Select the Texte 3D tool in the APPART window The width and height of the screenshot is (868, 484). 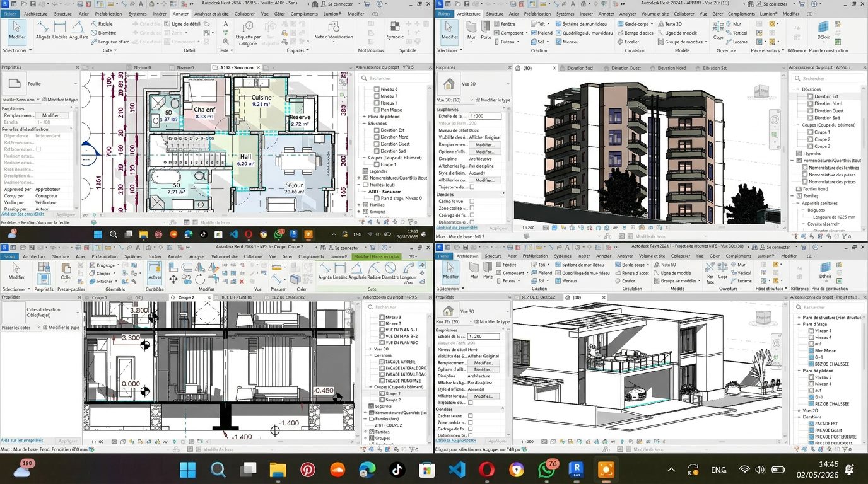pyautogui.click(x=669, y=24)
